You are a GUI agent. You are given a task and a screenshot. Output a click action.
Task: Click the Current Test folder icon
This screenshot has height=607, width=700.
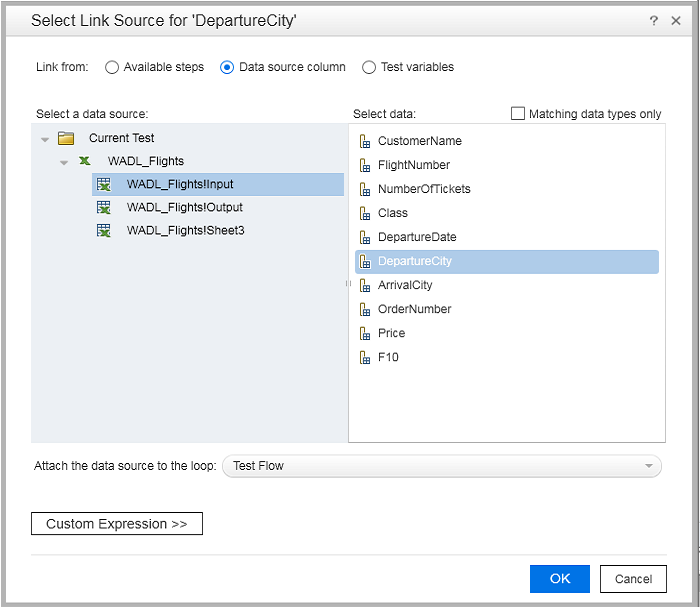click(66, 138)
